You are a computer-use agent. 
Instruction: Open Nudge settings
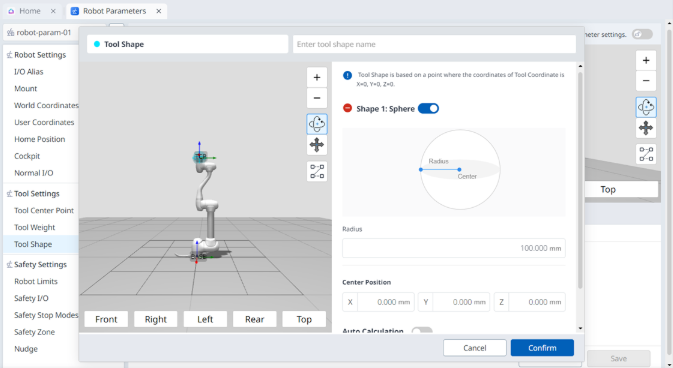click(x=26, y=349)
